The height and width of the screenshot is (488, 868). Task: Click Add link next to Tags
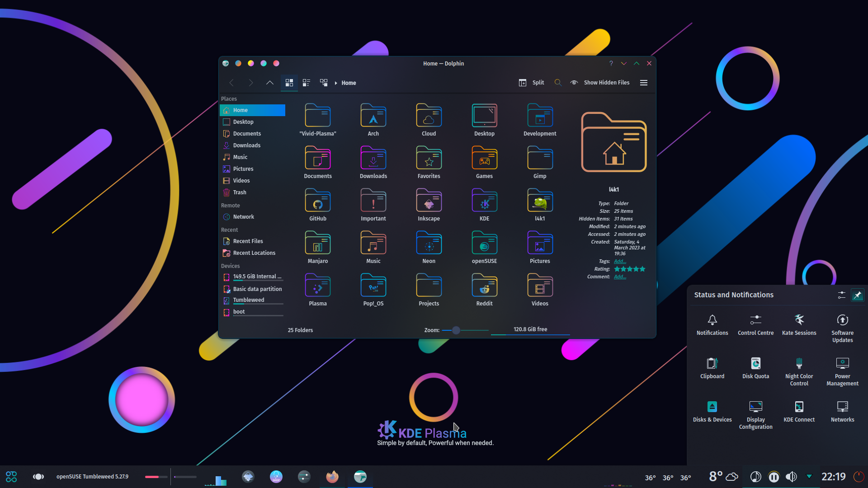620,262
